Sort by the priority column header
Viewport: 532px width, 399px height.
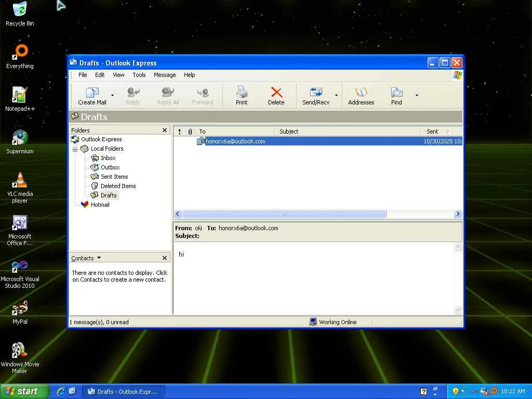click(179, 131)
